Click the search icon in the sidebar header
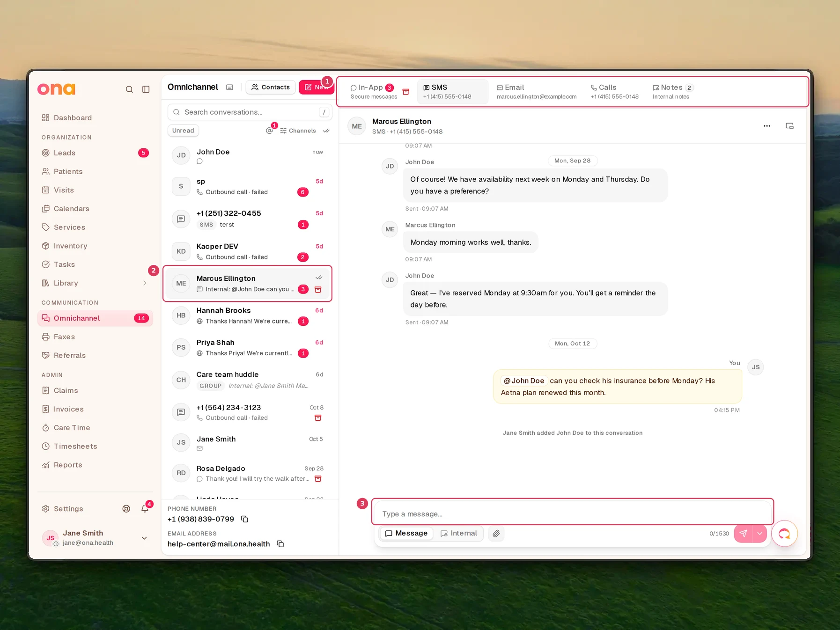Image resolution: width=840 pixels, height=630 pixels. 129,89
